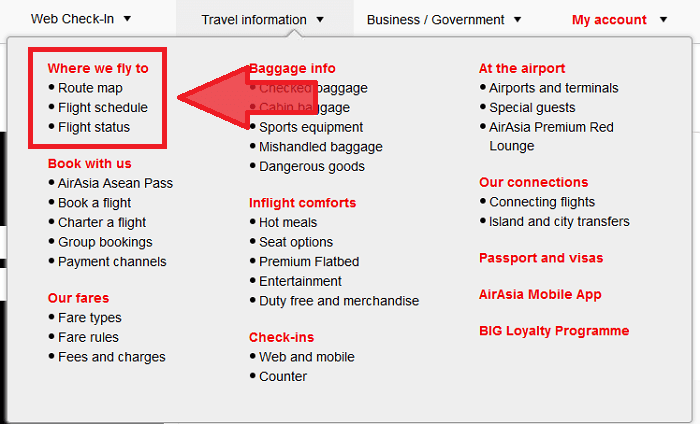
Task: Go to Dangerous goods page
Action: [x=312, y=166]
